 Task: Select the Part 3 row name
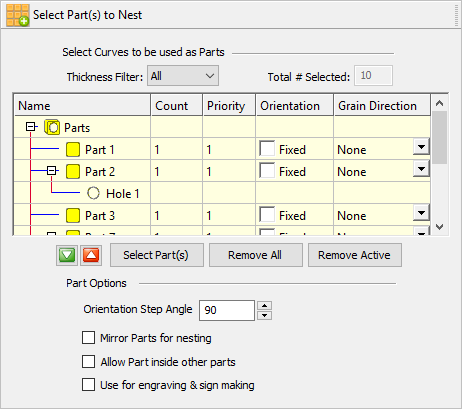(x=100, y=216)
